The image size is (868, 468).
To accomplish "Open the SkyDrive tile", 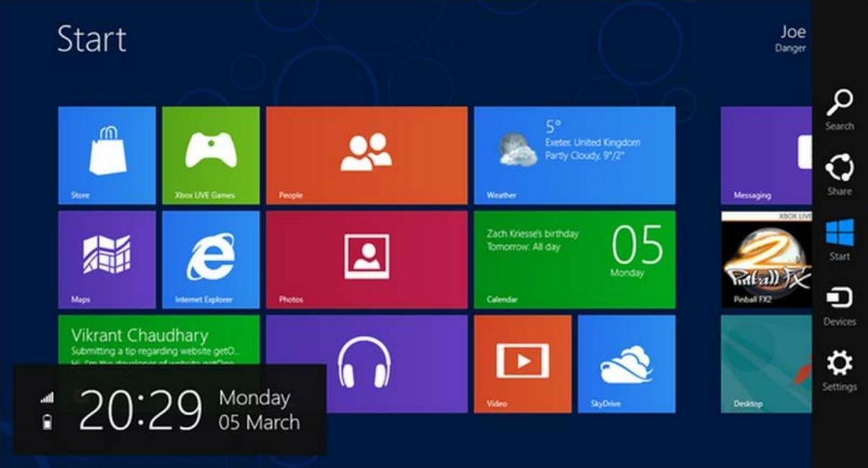I will coord(626,363).
